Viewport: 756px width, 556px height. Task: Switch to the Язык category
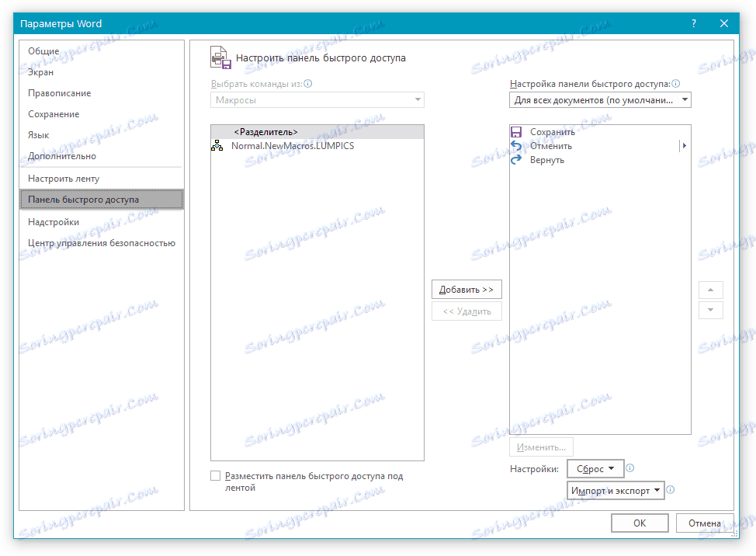point(102,135)
